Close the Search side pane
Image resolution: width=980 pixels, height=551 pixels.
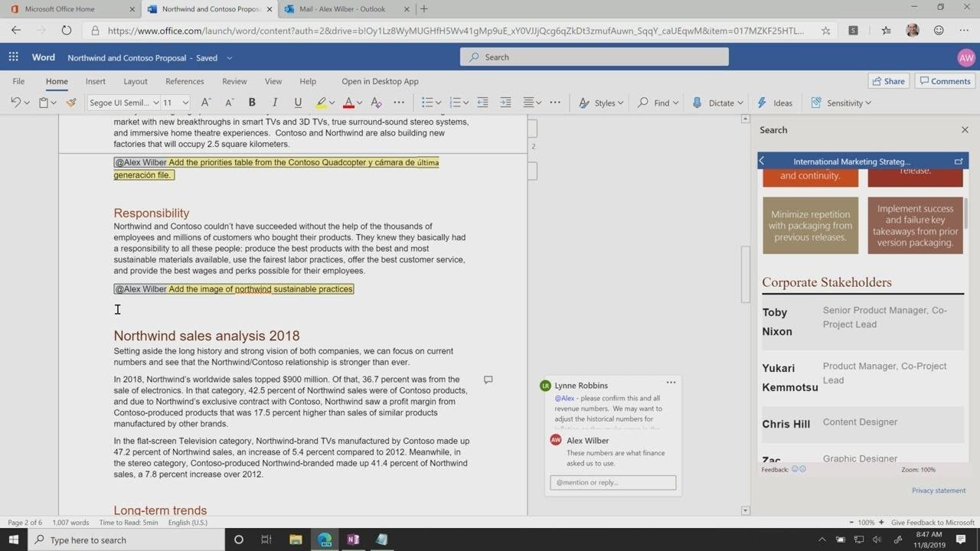[x=965, y=130]
